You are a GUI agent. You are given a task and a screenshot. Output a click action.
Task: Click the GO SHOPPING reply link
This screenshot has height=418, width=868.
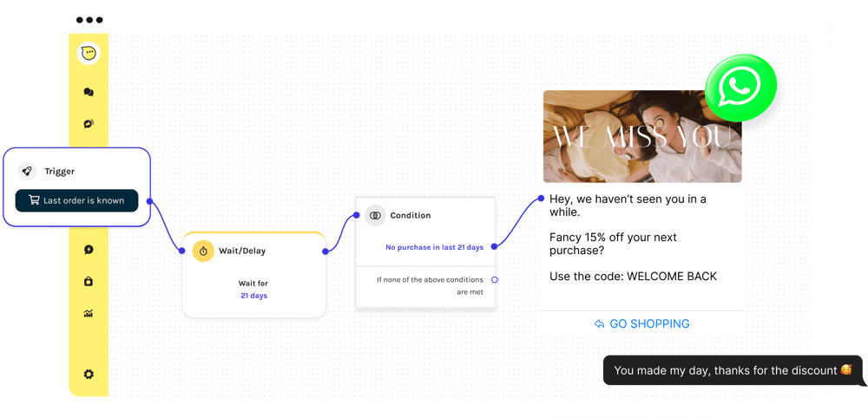642,324
